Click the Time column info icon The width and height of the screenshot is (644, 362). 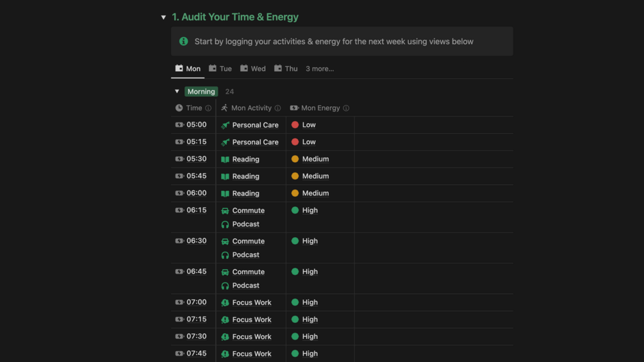click(x=208, y=108)
